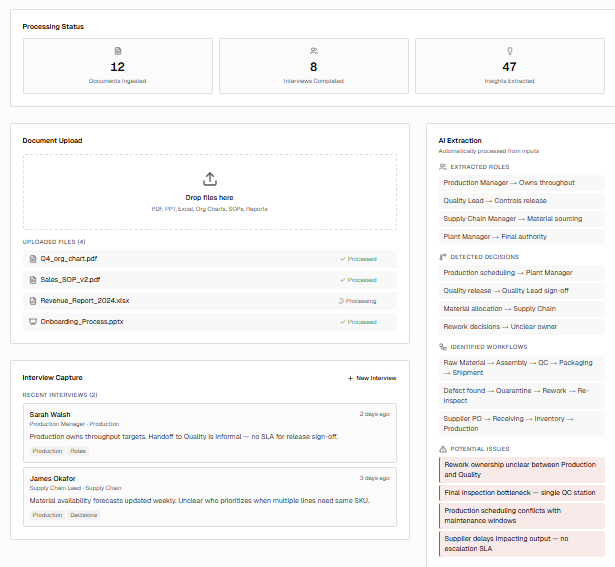
Task: Open Sarah Walsh's interview card
Action: [210, 433]
